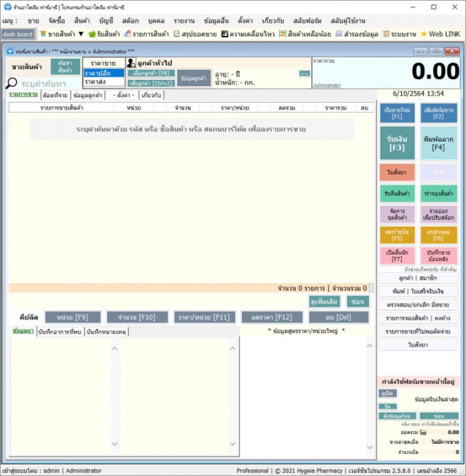Click the จัดการชุดสินค้า button

click(x=397, y=214)
